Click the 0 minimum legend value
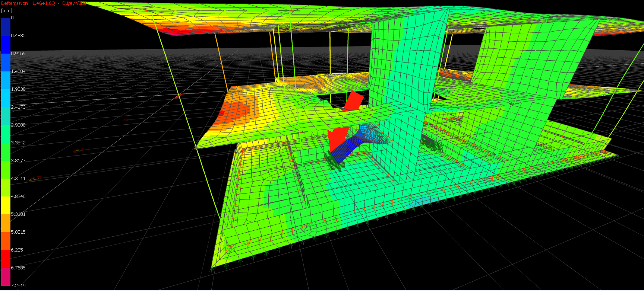The height and width of the screenshot is (291, 644). click(12, 18)
